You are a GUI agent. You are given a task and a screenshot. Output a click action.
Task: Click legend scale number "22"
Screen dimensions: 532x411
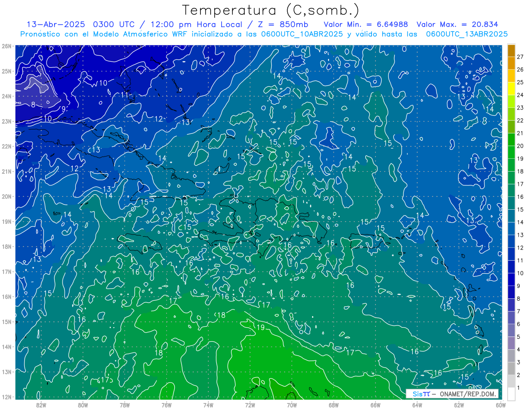click(x=521, y=121)
